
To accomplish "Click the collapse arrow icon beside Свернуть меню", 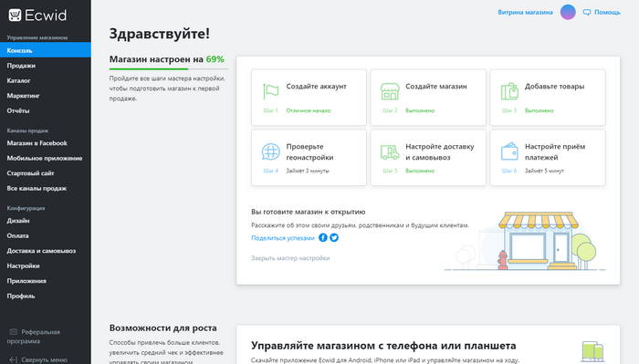I will click(14, 359).
